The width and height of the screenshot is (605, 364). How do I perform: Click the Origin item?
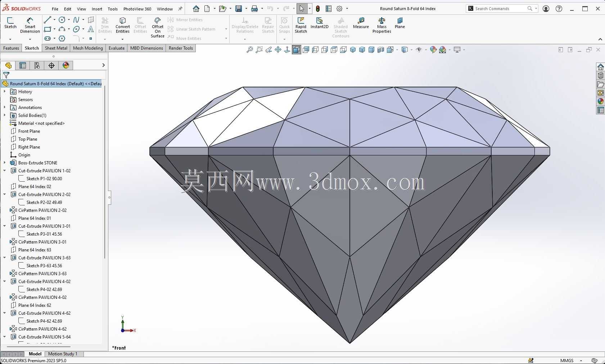pos(24,155)
